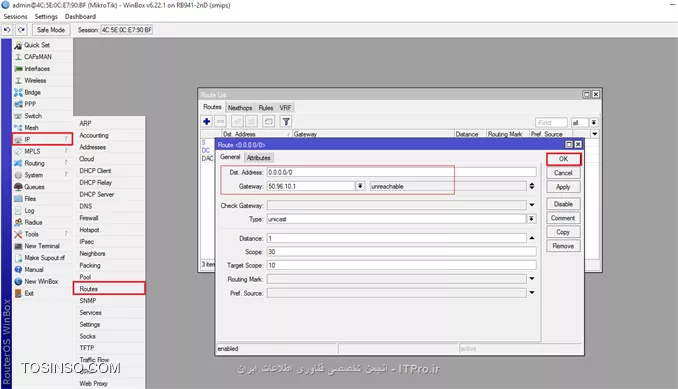Select General tab in Route dialog

(230, 157)
